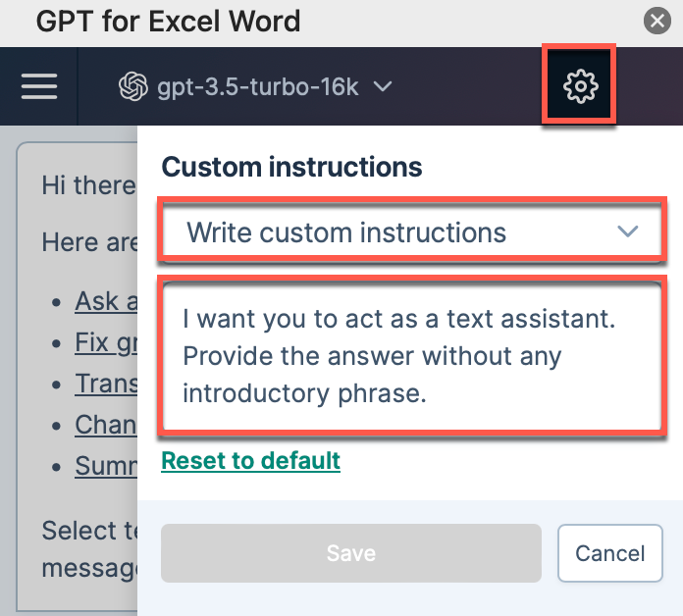Open the settings gear icon

click(580, 86)
